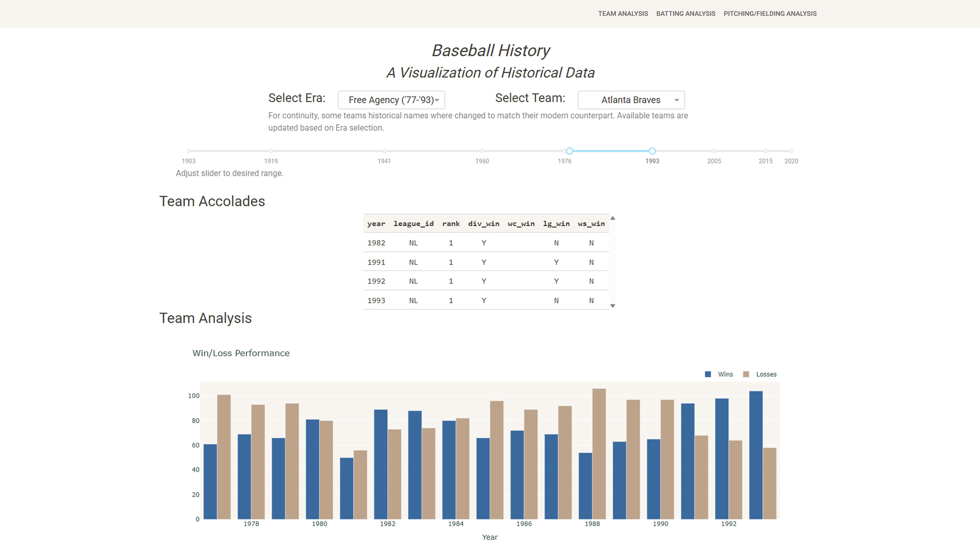This screenshot has height=551, width=980.
Task: Click the Wins legend label
Action: click(x=726, y=374)
